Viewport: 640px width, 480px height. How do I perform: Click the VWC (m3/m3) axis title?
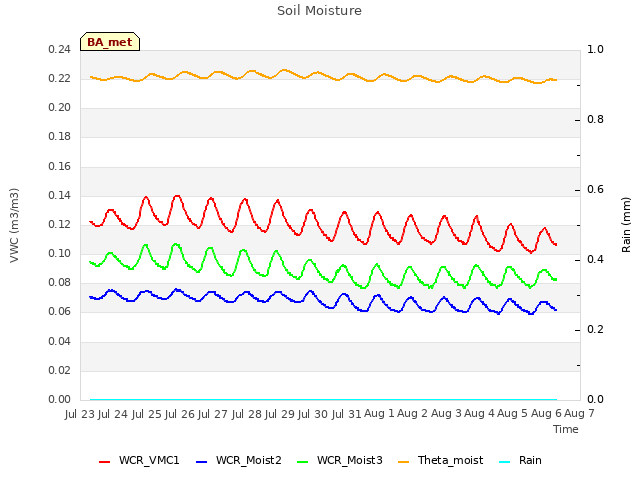coord(14,225)
